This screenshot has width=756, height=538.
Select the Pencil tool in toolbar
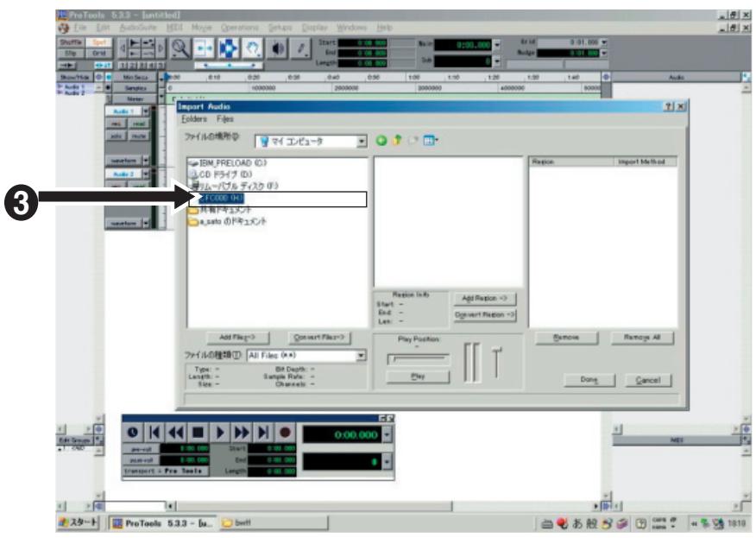(x=301, y=48)
